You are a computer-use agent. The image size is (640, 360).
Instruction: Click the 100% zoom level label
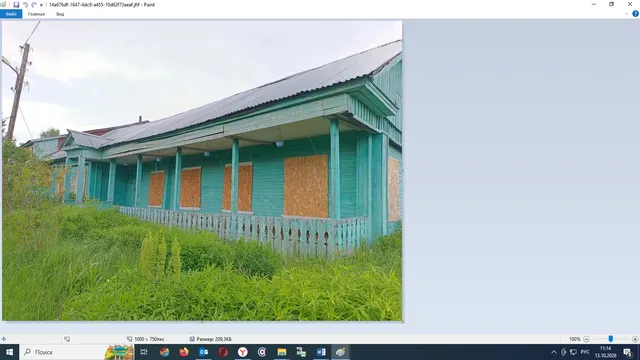click(x=575, y=339)
